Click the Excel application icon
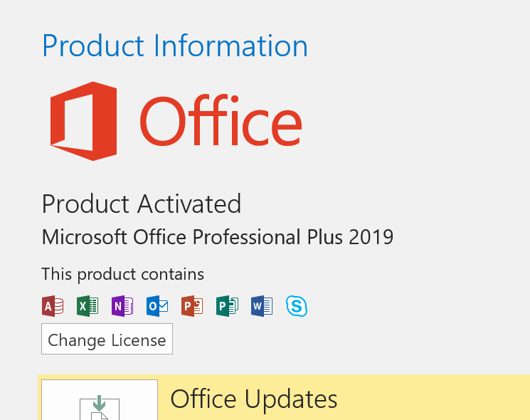This screenshot has width=530, height=420. pos(88,306)
